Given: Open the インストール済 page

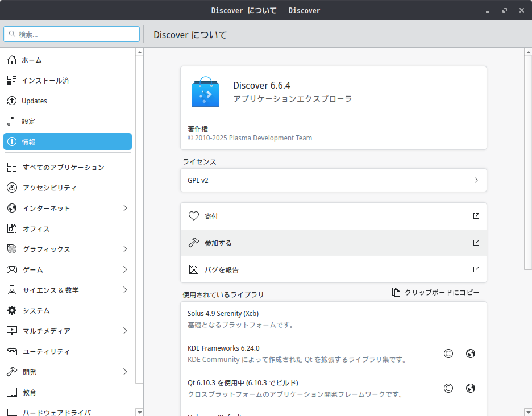Looking at the screenshot, I should coord(68,81).
